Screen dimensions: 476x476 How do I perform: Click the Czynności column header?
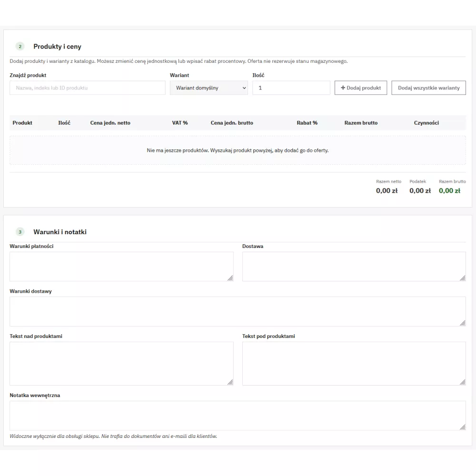pos(426,123)
